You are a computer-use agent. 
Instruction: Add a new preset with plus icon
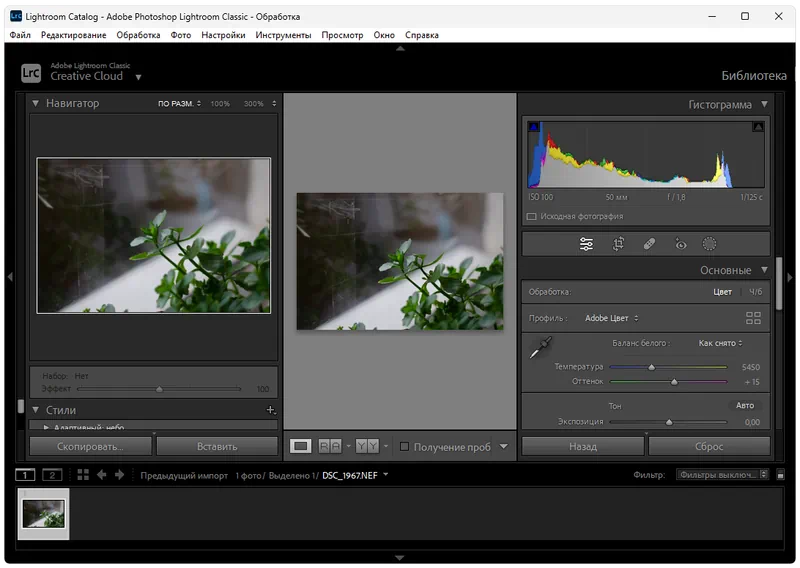tap(270, 410)
